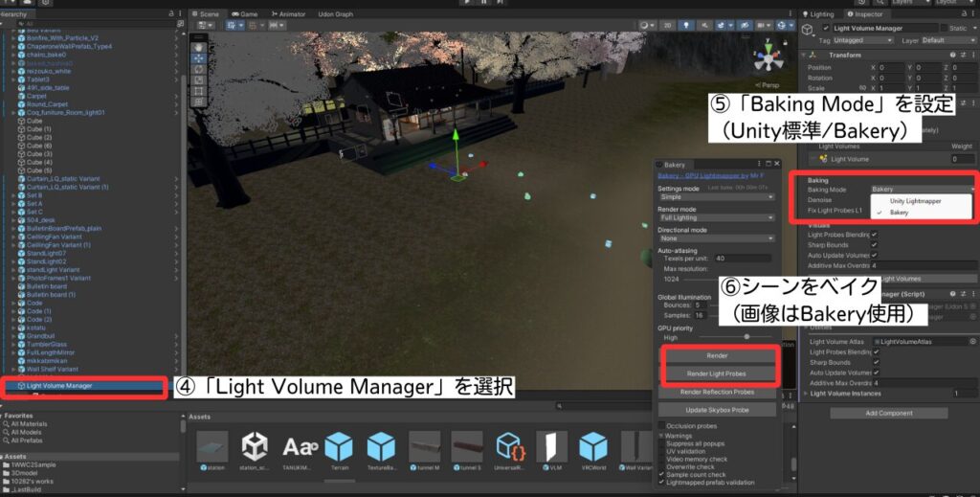980x497 pixels.
Task: Switch to the Udon Graph tab
Action: (336, 13)
